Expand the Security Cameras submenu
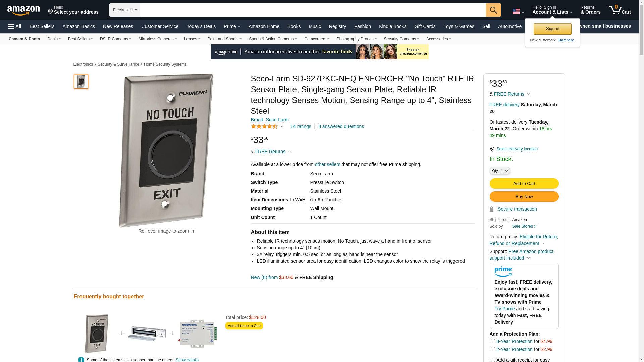The height and width of the screenshot is (362, 644). click(401, 39)
